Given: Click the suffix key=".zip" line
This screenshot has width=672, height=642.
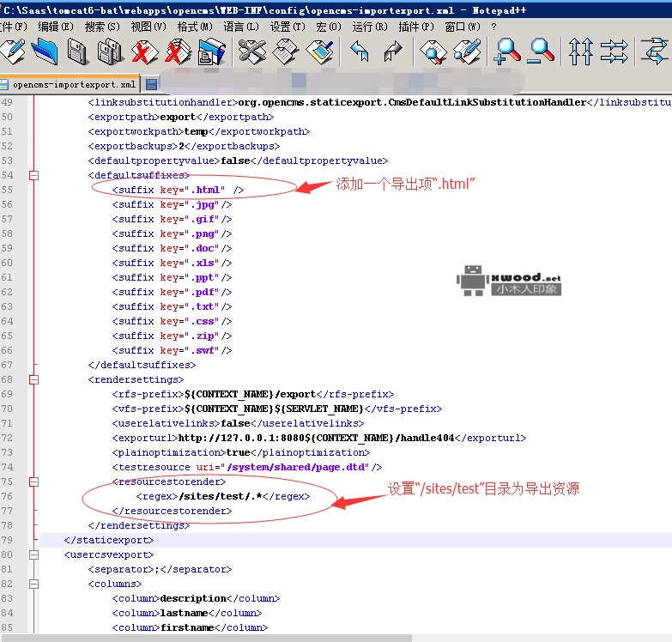Looking at the screenshot, I should point(172,336).
